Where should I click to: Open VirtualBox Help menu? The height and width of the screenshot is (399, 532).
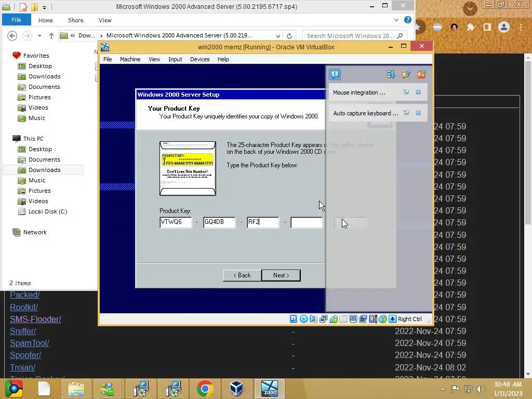tap(223, 59)
